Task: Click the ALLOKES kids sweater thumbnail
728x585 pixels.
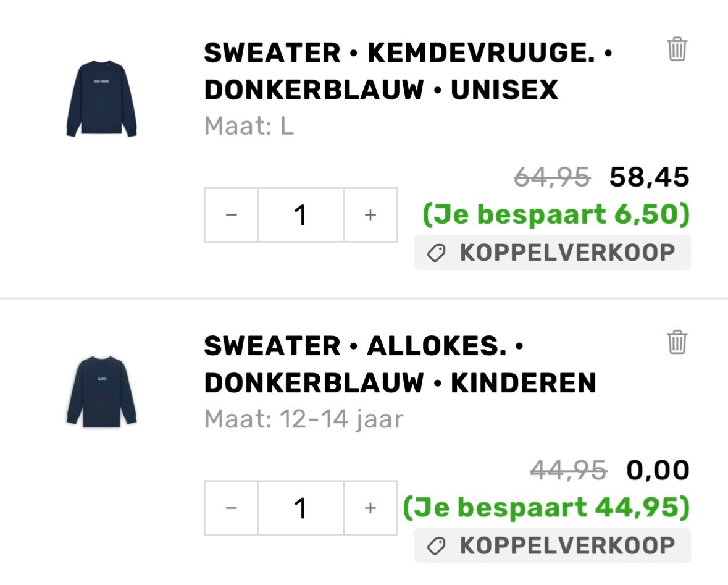Action: pos(103,391)
